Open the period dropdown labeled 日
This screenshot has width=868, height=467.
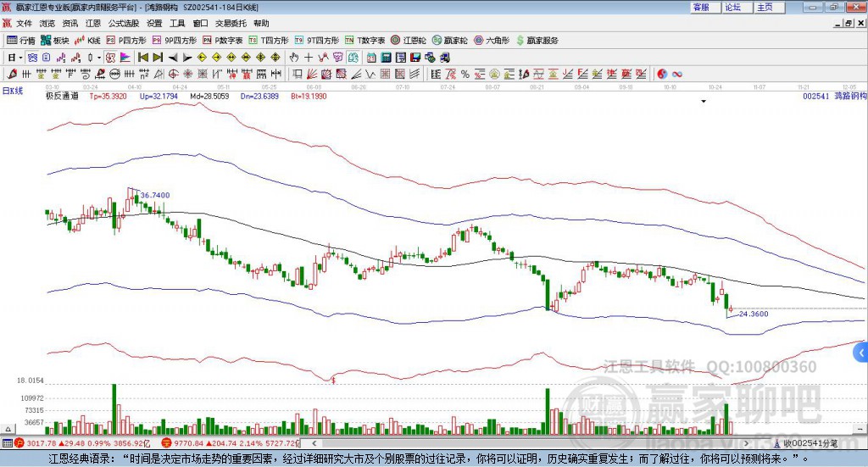14,58
